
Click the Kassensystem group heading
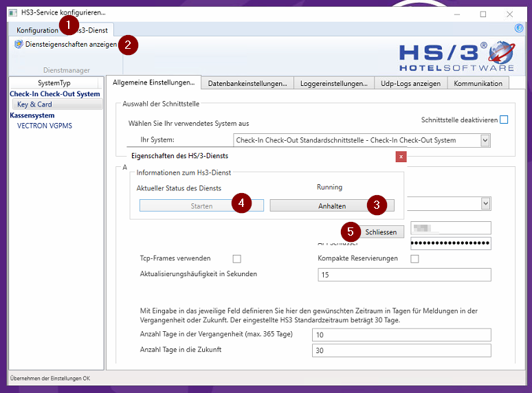(x=32, y=115)
